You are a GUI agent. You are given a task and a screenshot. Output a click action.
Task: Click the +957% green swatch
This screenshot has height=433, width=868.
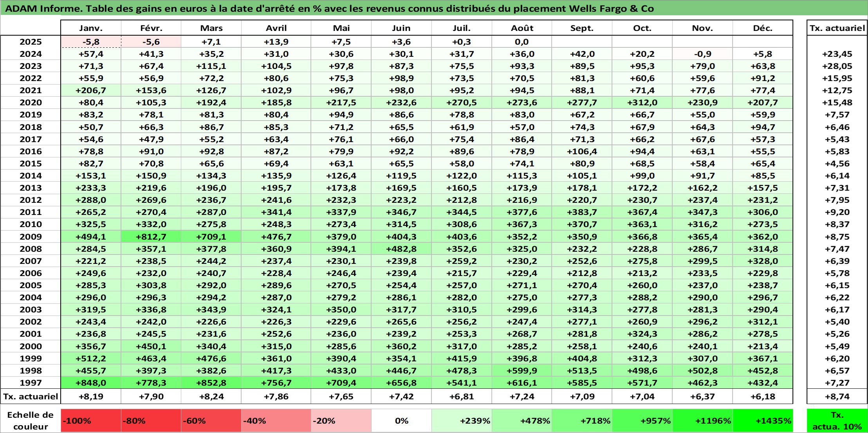pyautogui.click(x=642, y=420)
